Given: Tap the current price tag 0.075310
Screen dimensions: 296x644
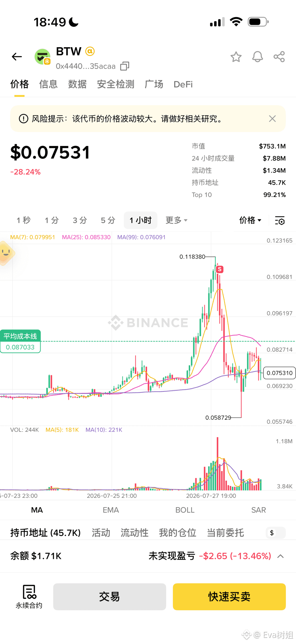Looking at the screenshot, I should [280, 373].
